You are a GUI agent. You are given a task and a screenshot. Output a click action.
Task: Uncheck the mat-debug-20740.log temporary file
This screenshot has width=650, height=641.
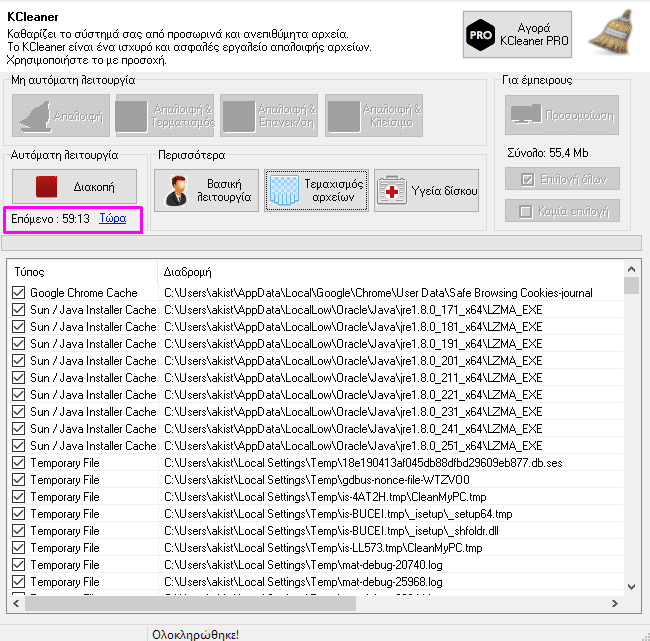click(x=18, y=565)
